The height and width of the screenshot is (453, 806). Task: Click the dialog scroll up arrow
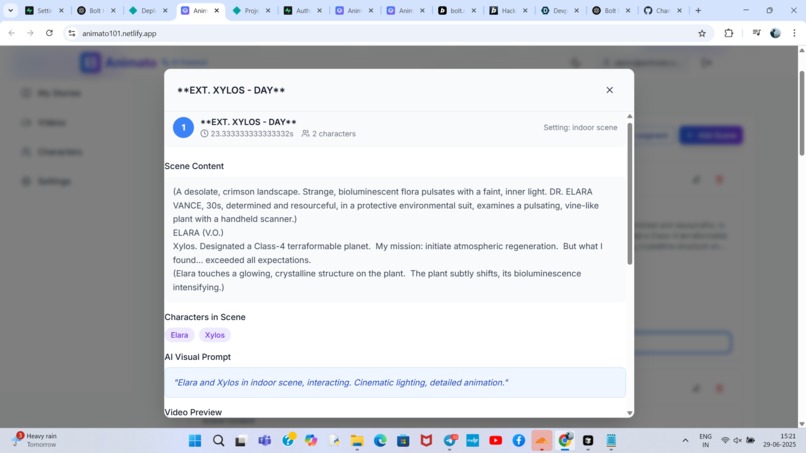tap(630, 116)
